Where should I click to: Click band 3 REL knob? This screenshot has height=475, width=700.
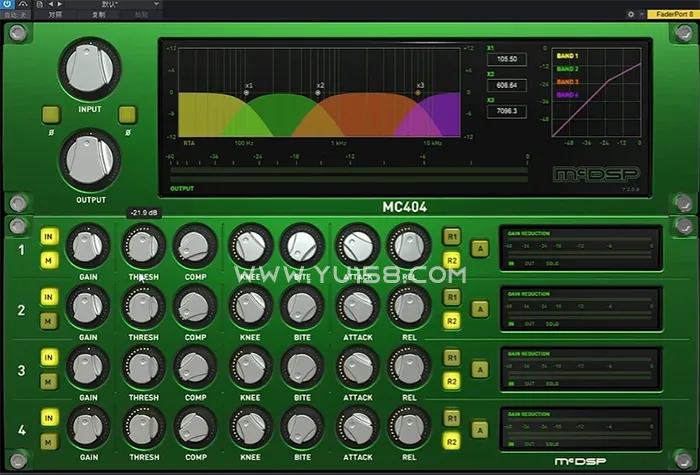(x=409, y=367)
